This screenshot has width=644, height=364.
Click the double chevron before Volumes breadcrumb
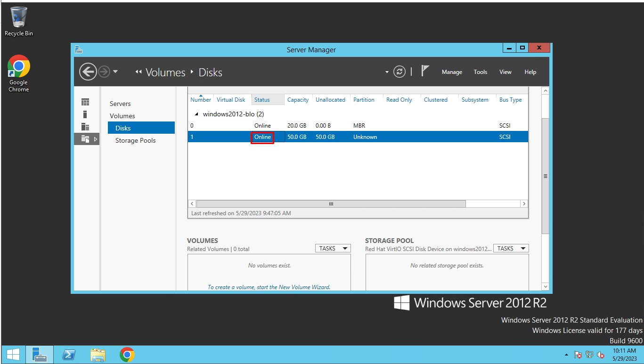(139, 72)
